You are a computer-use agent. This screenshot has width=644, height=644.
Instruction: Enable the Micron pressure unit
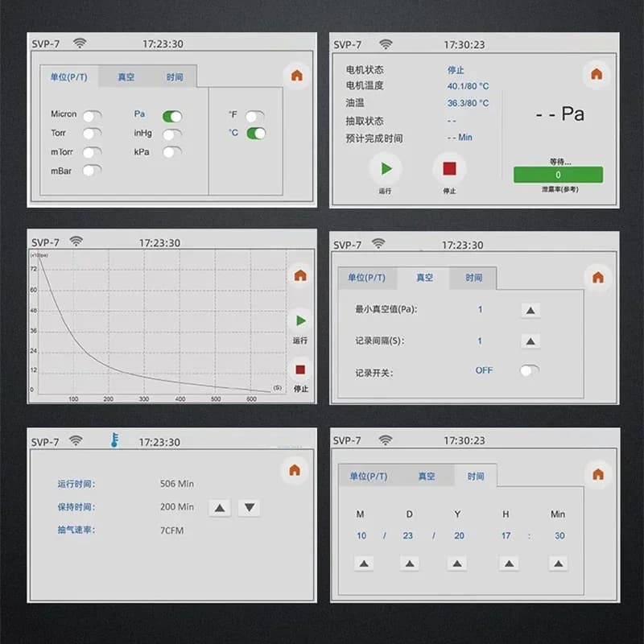pos(92,116)
